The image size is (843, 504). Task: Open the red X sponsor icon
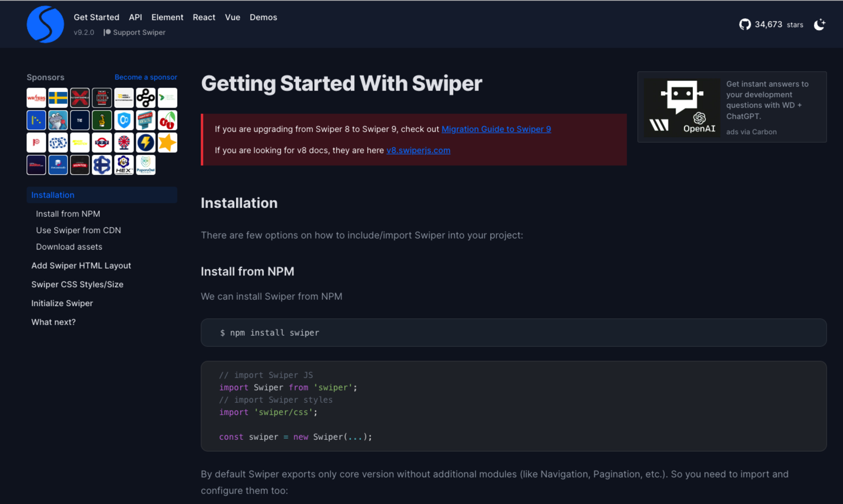coord(80,98)
